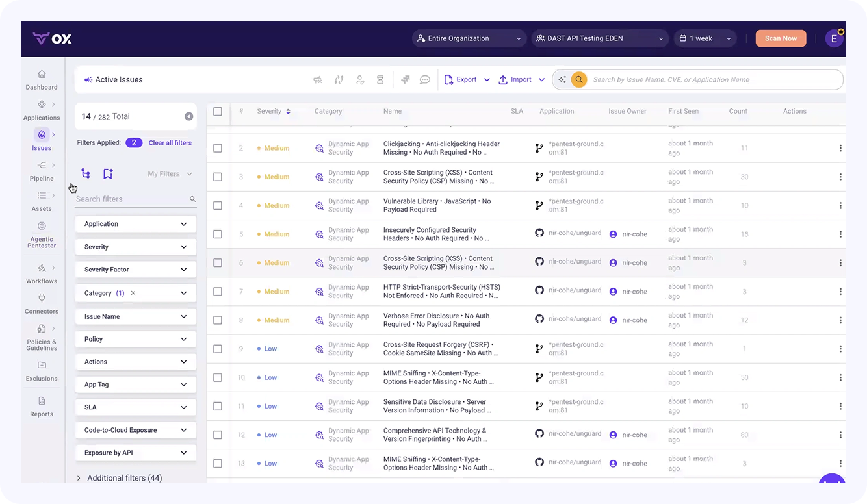Click the comment bubble toolbar icon
The image size is (867, 504).
click(425, 80)
